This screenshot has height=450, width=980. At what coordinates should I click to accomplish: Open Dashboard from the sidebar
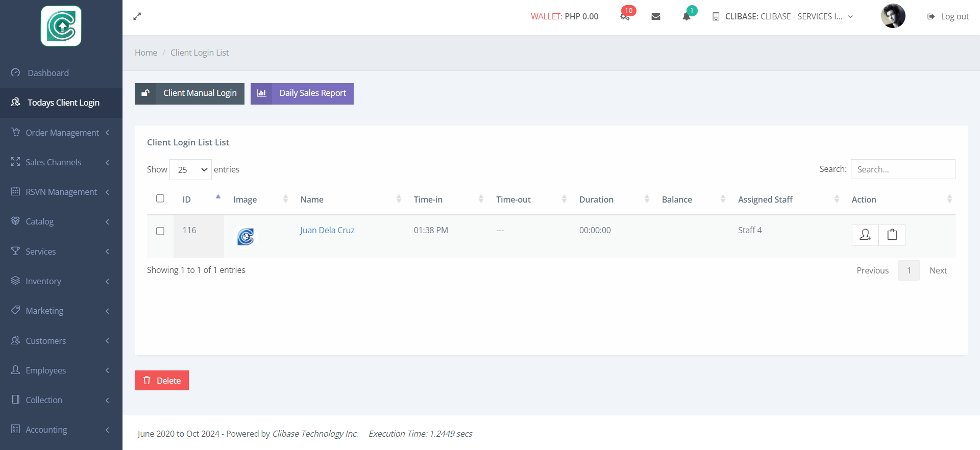pos(48,73)
